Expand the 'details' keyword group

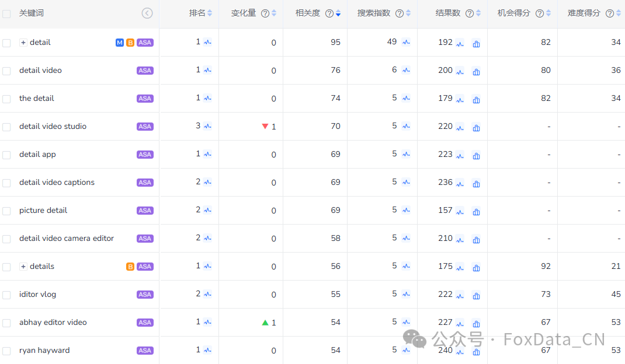pyautogui.click(x=22, y=266)
